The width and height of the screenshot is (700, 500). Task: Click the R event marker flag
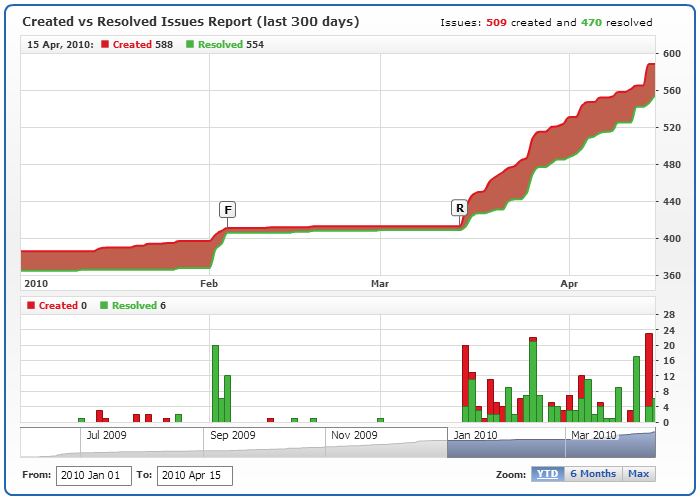tap(459, 208)
